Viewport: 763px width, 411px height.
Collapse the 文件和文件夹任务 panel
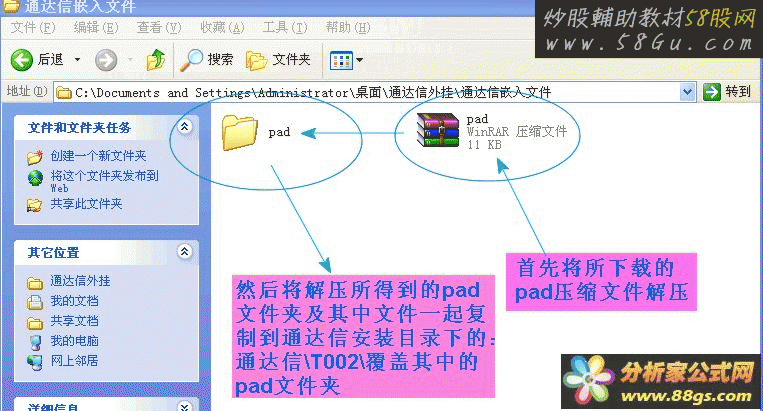184,127
